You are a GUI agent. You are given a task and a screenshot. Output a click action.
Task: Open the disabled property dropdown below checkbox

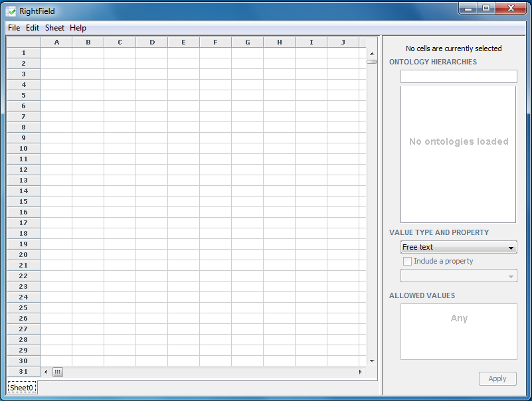[x=458, y=276]
